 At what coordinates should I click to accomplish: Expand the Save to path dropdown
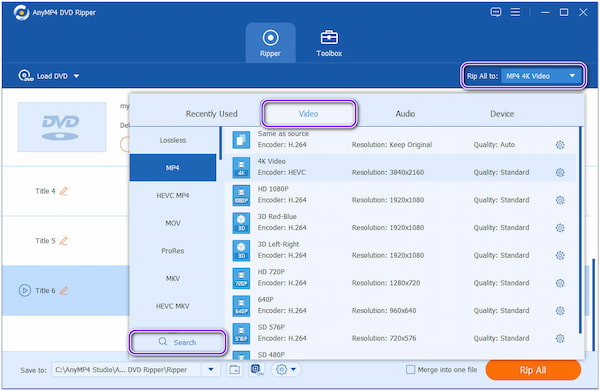click(210, 370)
